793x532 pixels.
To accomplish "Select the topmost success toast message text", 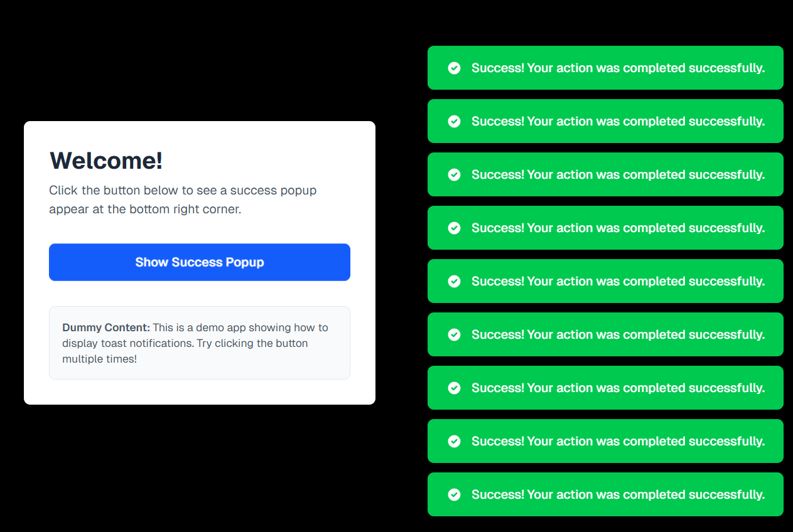I will click(618, 68).
